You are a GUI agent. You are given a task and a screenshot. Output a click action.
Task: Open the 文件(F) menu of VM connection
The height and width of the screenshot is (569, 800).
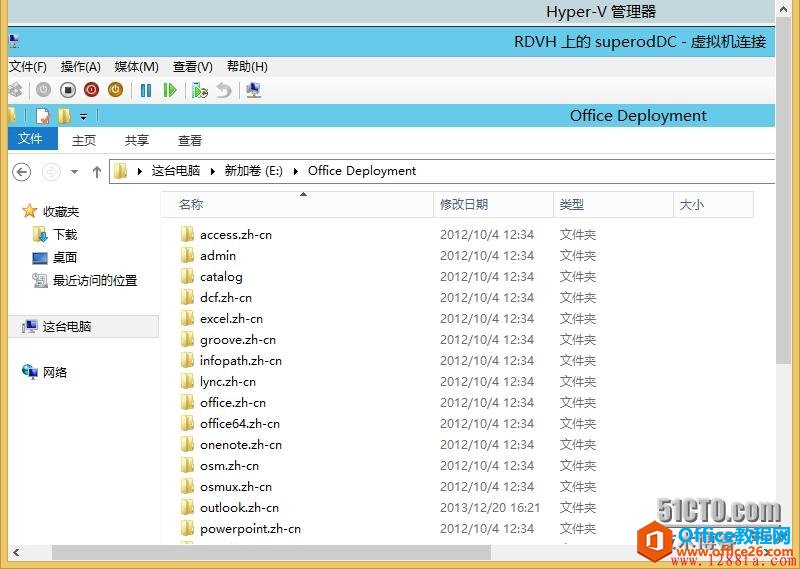coord(28,67)
